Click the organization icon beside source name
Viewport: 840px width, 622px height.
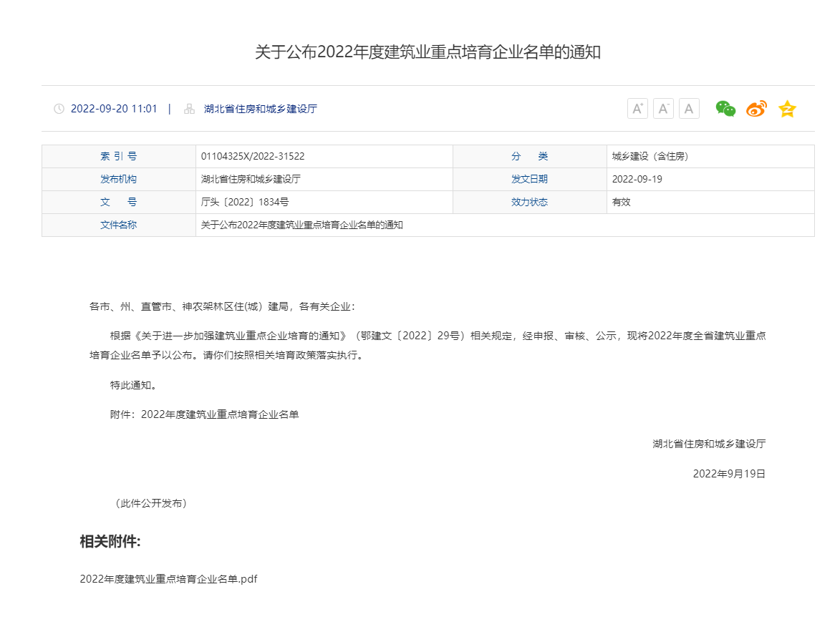pyautogui.click(x=189, y=109)
